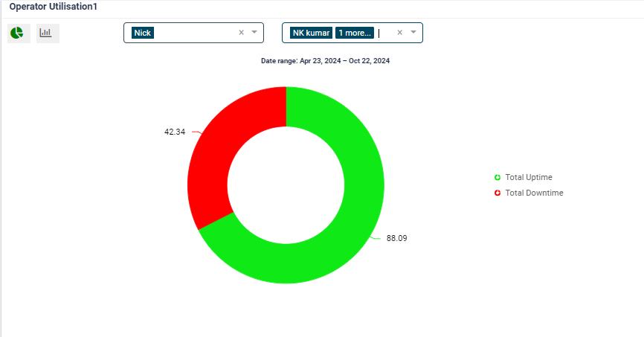Click the date range text

click(x=325, y=61)
